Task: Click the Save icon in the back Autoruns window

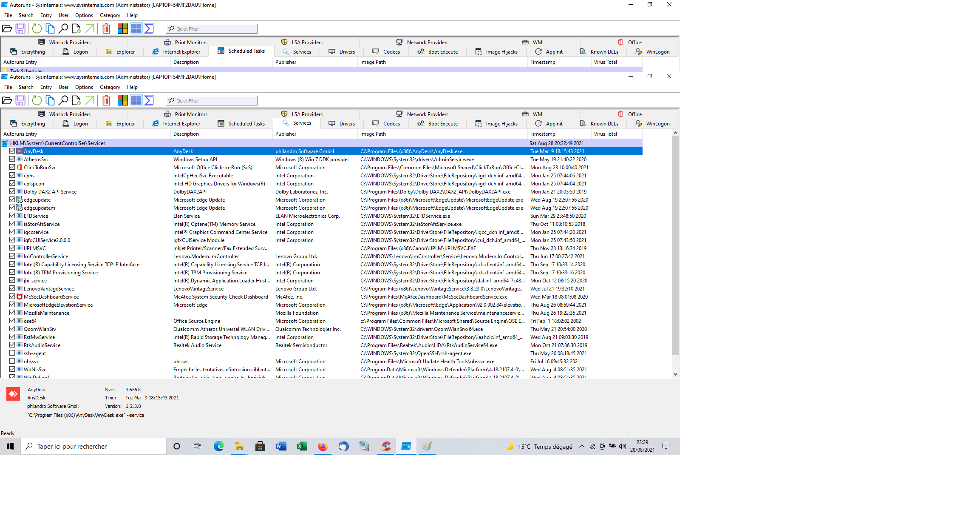Action: click(x=20, y=28)
